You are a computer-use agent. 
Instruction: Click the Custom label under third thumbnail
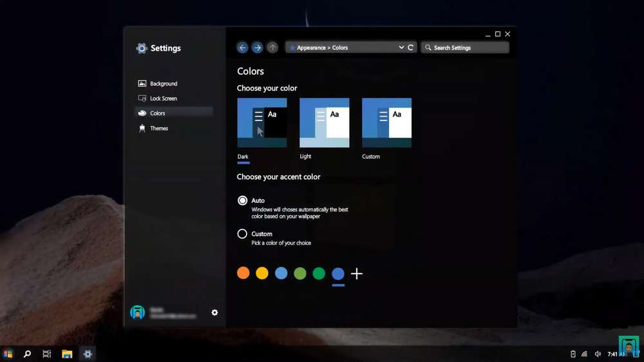371,157
